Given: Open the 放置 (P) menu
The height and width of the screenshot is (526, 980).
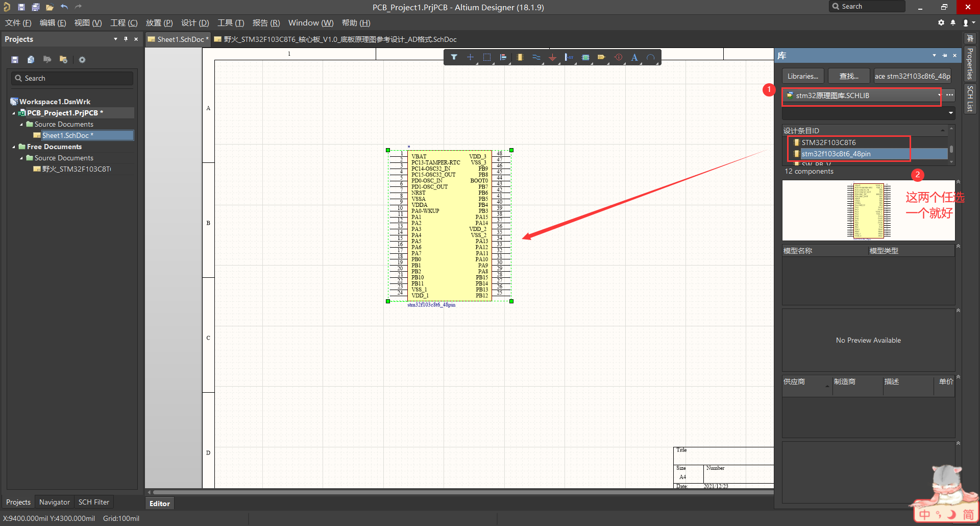Looking at the screenshot, I should click(159, 23).
